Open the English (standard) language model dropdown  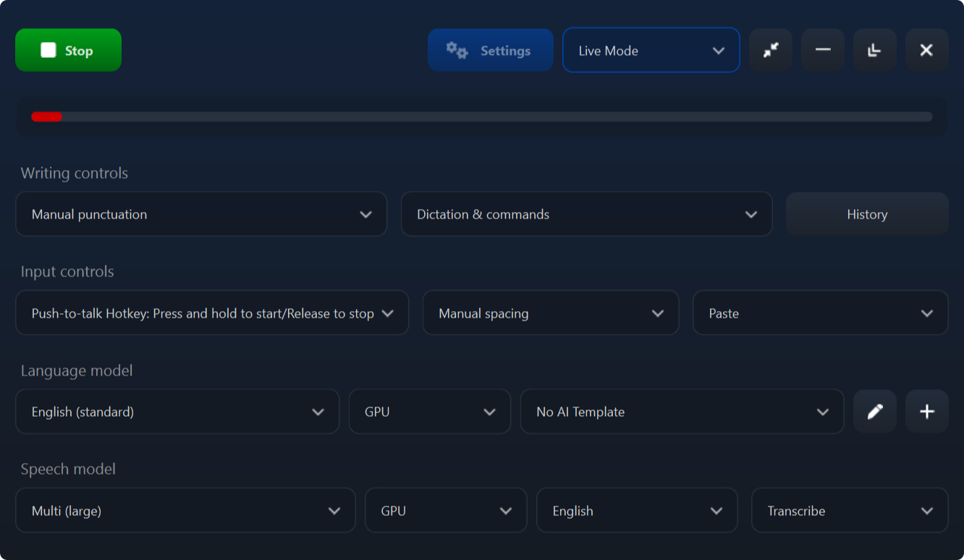[x=177, y=411]
